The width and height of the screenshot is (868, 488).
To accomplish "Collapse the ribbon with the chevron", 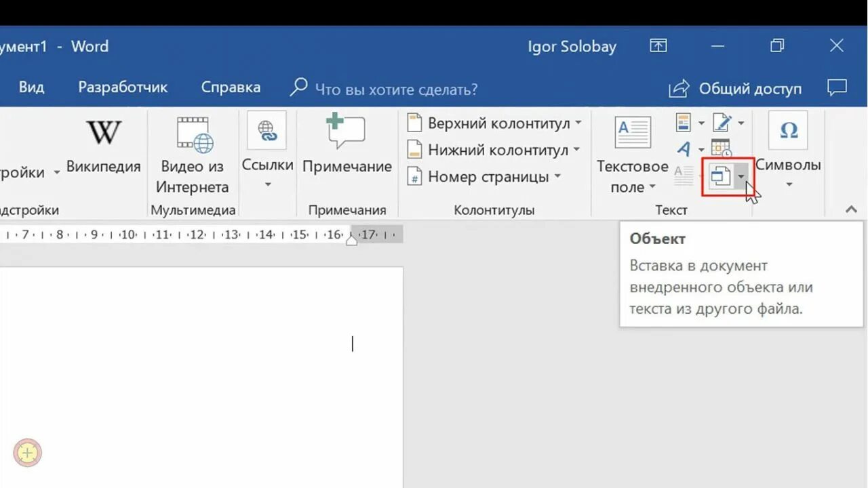I will tap(852, 209).
